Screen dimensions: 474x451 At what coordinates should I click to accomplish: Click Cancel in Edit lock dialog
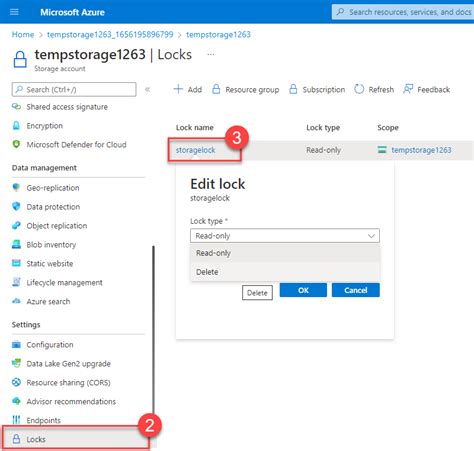[x=355, y=290]
